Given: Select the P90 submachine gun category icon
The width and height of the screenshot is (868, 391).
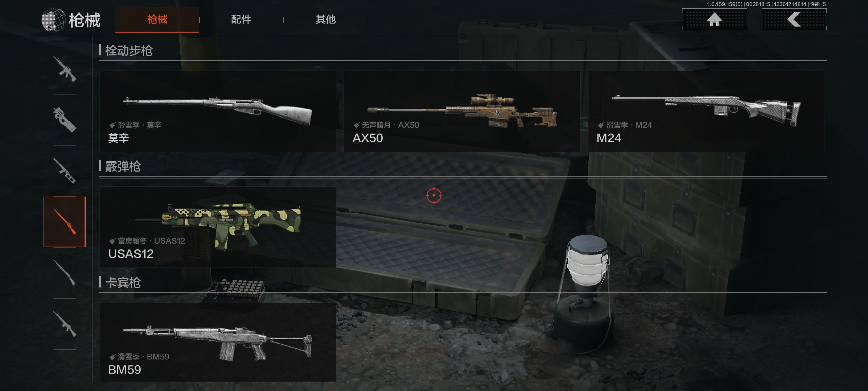Looking at the screenshot, I should (65, 120).
